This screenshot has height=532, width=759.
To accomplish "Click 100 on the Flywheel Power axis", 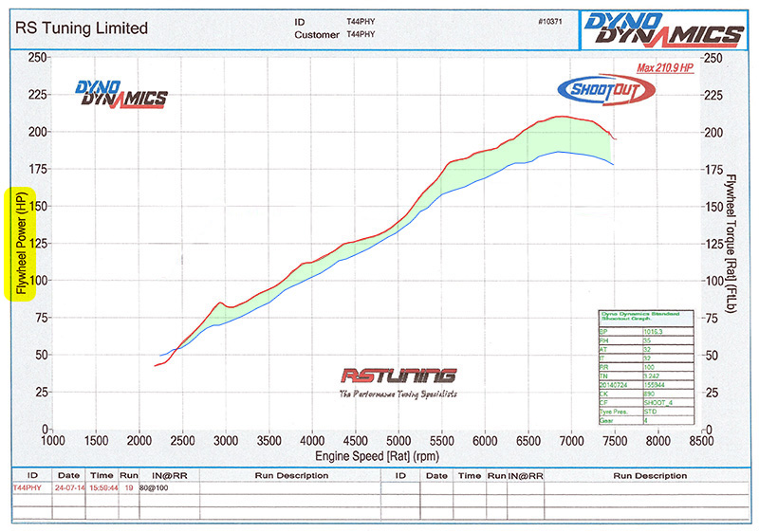I will 37,280.
